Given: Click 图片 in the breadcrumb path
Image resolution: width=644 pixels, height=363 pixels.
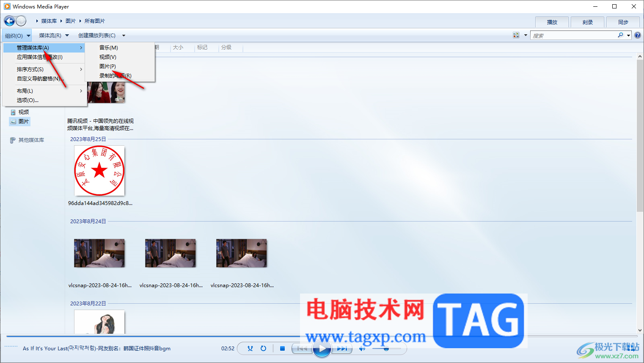Looking at the screenshot, I should (71, 21).
